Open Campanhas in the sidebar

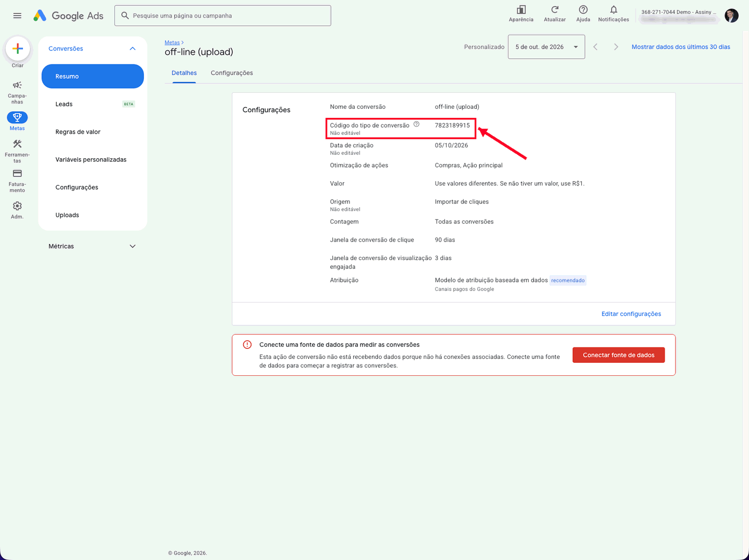[17, 92]
